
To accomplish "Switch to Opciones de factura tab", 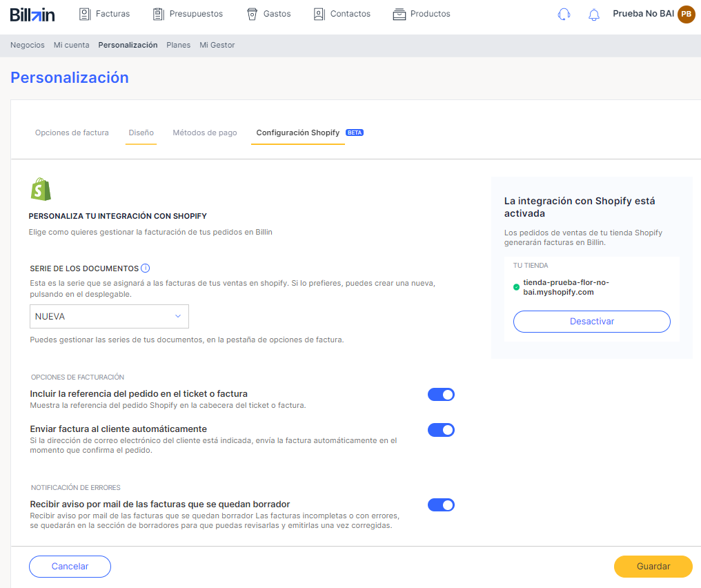I will 72,133.
